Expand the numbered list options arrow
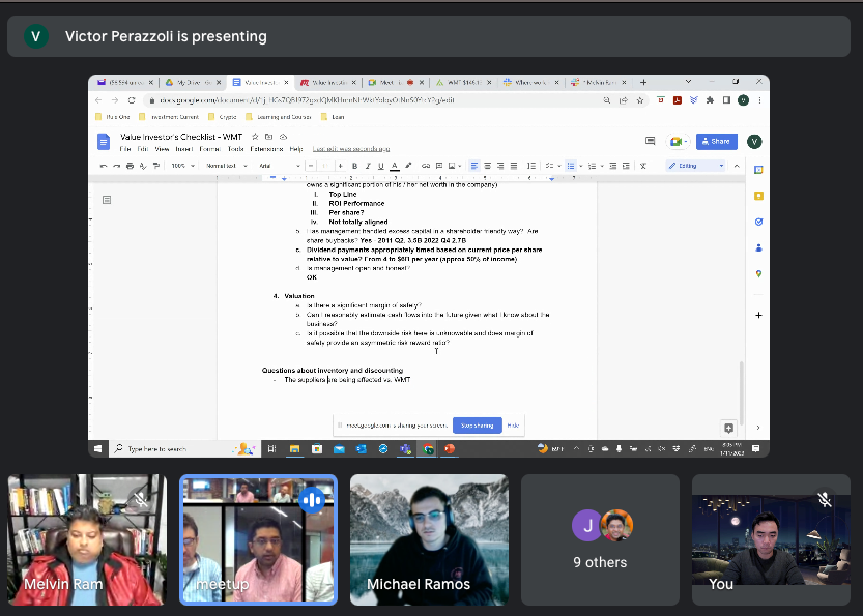This screenshot has height=616, width=863. pos(601,166)
